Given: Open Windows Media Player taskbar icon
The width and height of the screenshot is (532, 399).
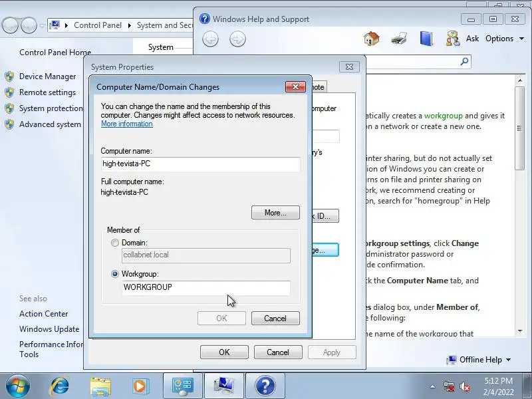Looking at the screenshot, I should [x=140, y=386].
